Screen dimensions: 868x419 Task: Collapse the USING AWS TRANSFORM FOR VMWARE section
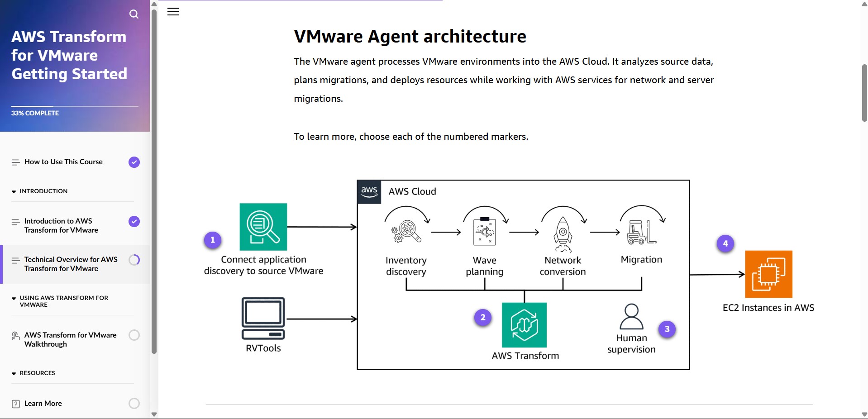[13, 298]
